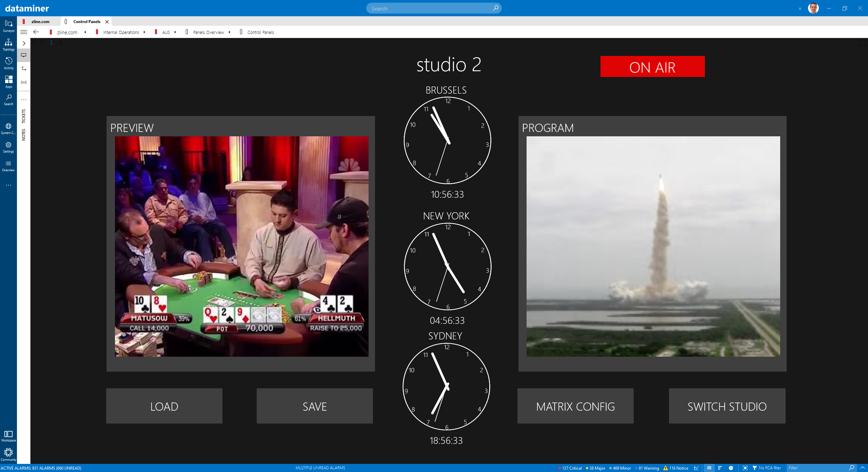
Task: Open the Workspace icon
Action: [8, 436]
